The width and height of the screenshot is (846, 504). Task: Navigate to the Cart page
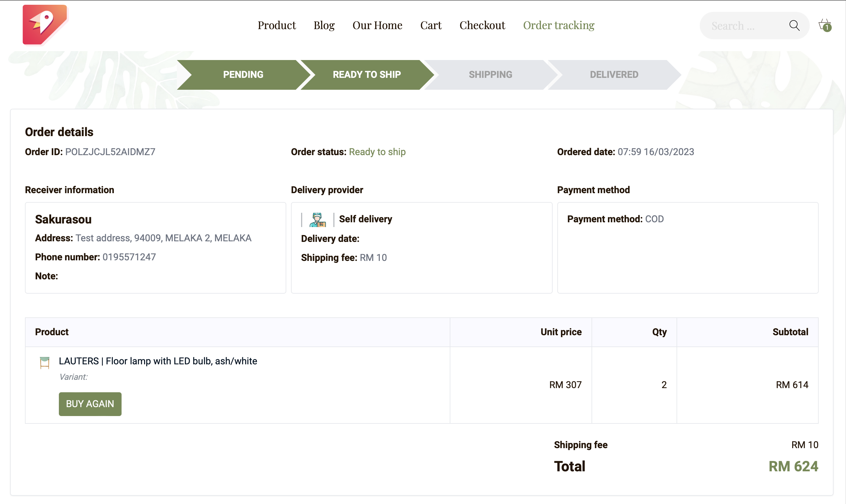click(431, 26)
